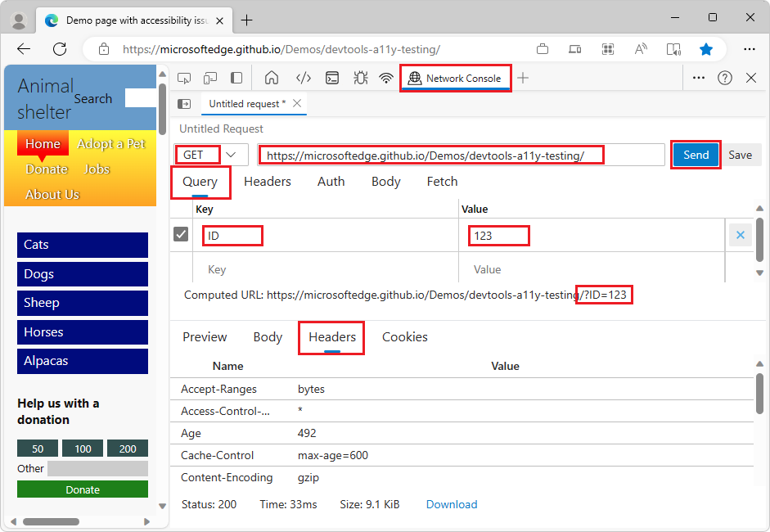
Task: Click the favorites star in the address bar
Action: 705,49
